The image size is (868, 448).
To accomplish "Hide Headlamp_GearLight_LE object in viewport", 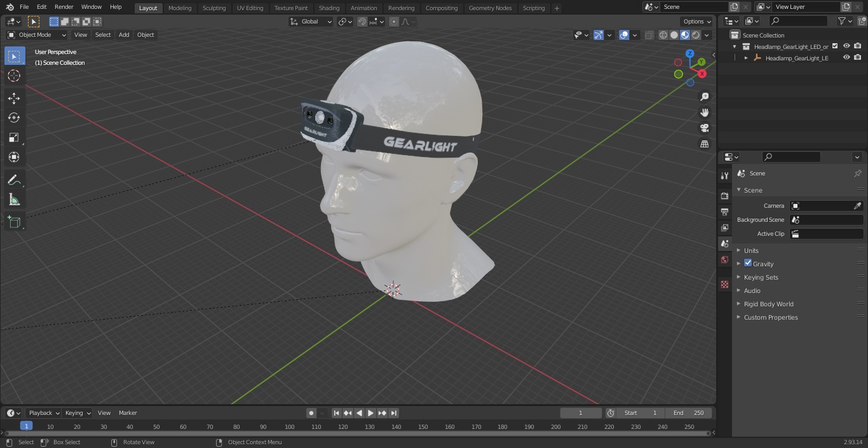I will 846,57.
